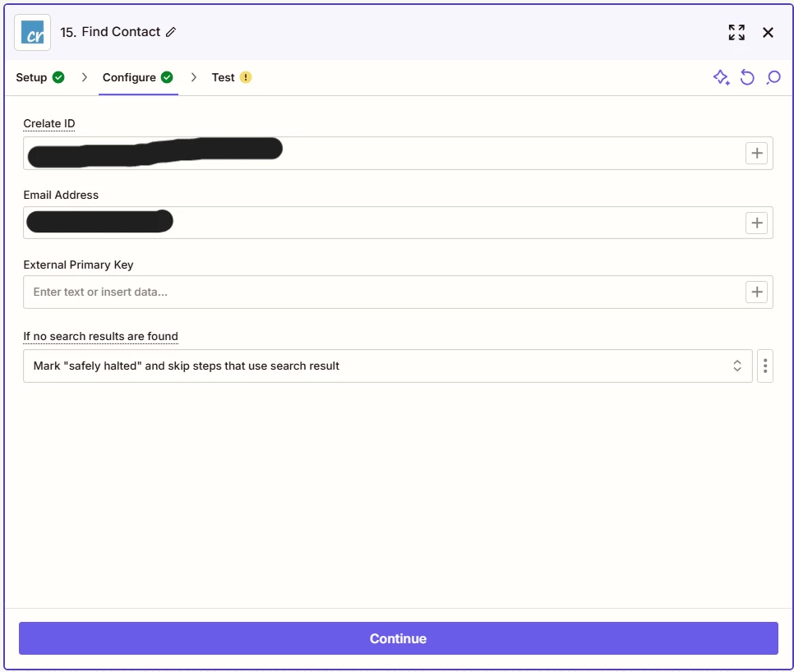Click chevron between Setup and Configure
This screenshot has height=672, width=794.
85,77
